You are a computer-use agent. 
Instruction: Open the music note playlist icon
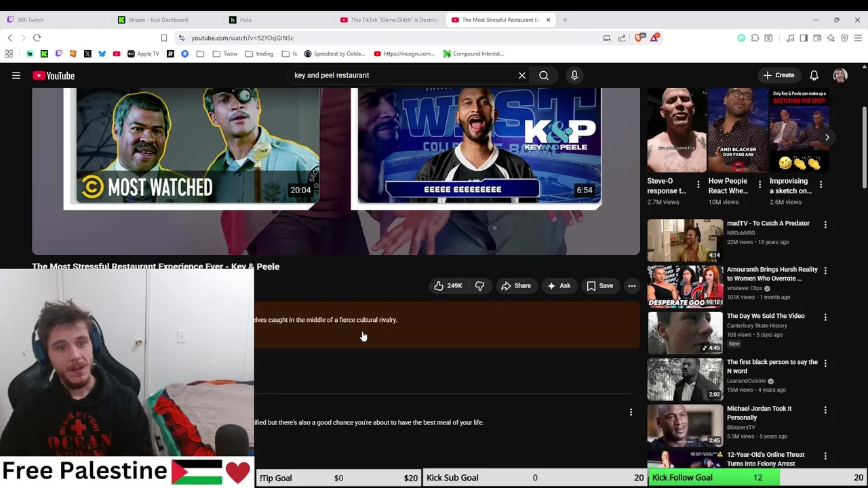point(790,38)
